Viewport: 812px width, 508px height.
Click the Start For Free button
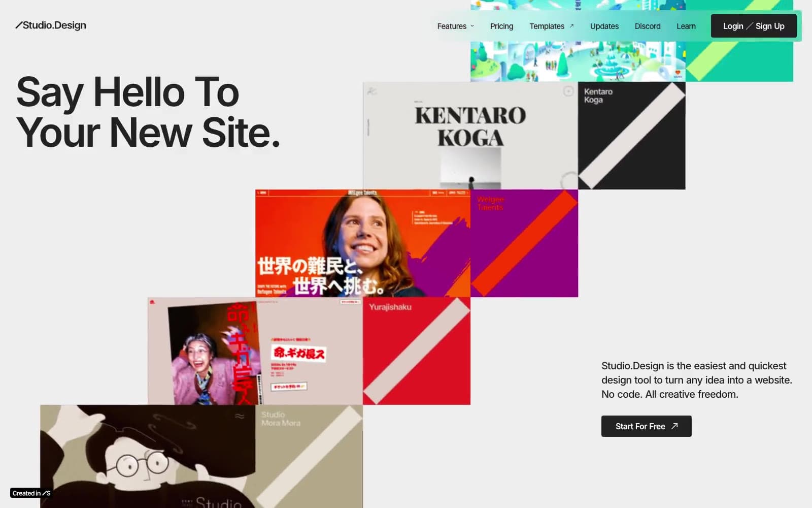[x=646, y=426]
